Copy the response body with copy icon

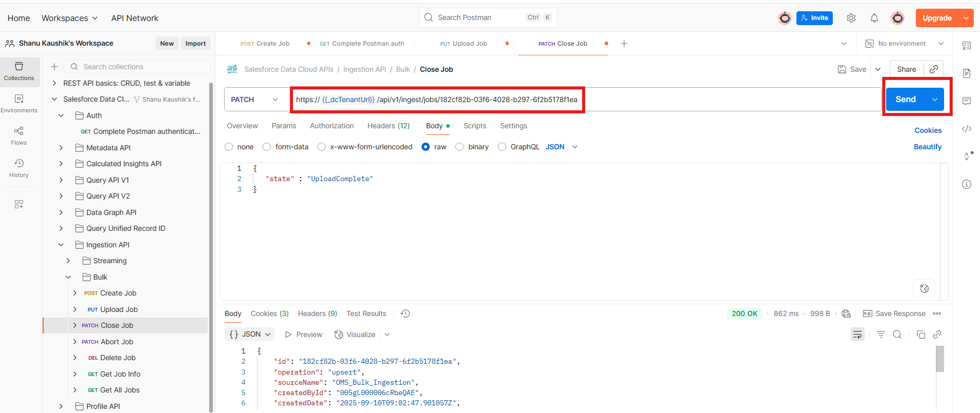921,335
